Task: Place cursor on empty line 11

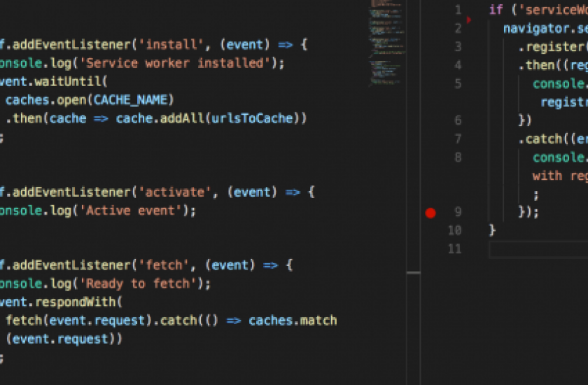Action: pyautogui.click(x=538, y=250)
